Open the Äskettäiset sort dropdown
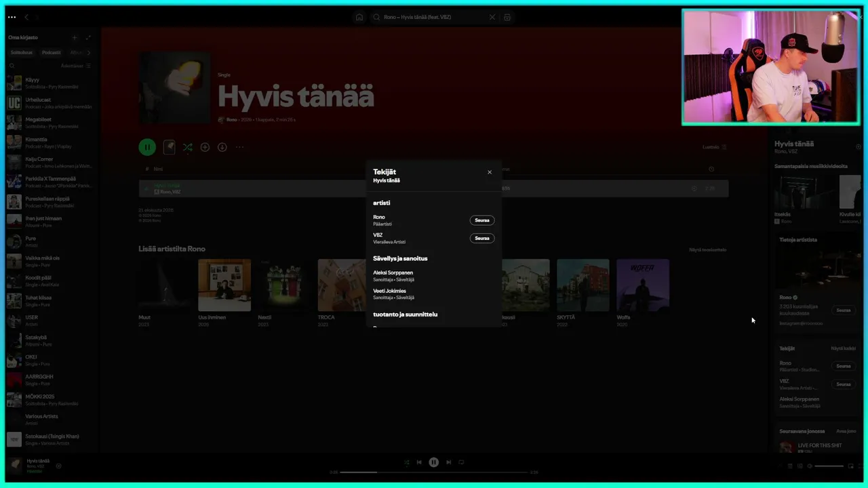 pyautogui.click(x=75, y=66)
